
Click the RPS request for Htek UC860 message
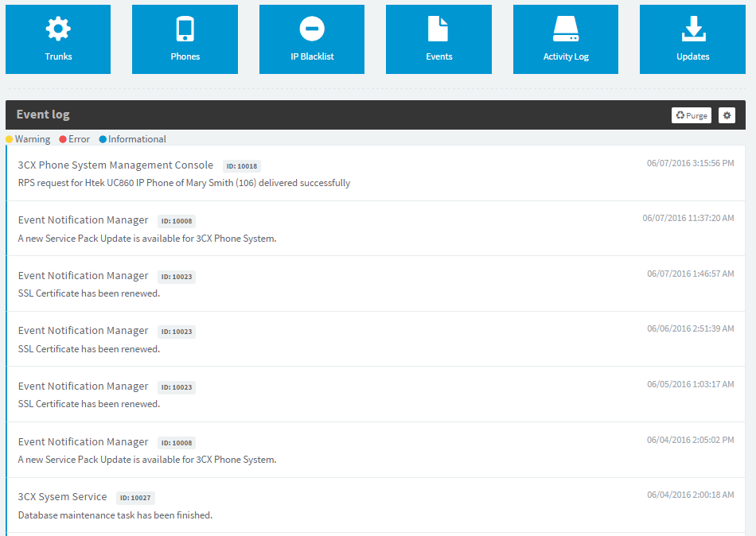pyautogui.click(x=184, y=183)
